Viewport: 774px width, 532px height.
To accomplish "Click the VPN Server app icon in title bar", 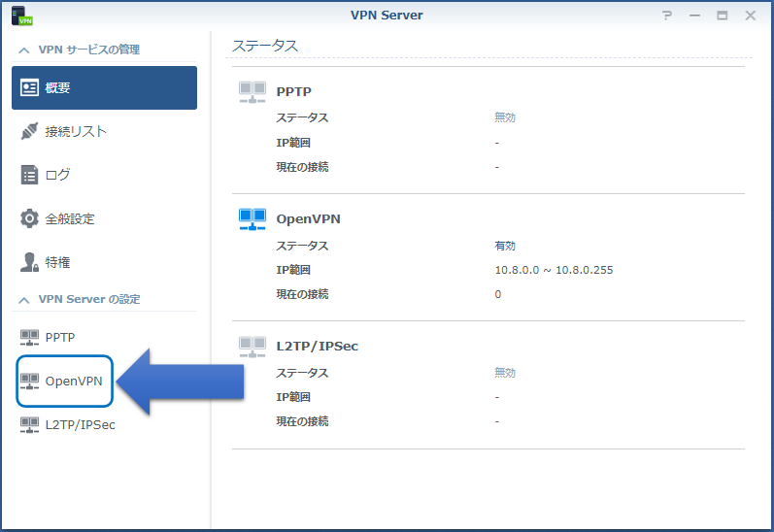I will 21,16.
